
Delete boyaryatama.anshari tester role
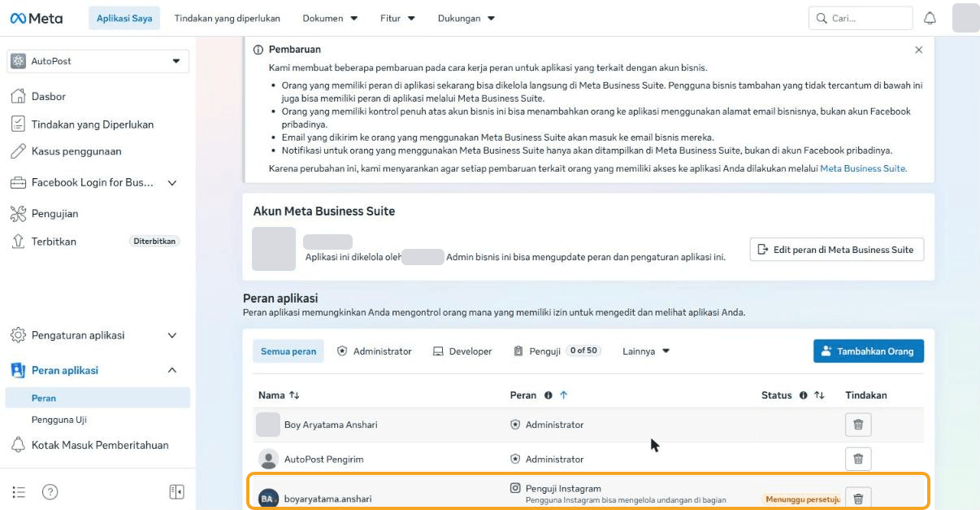[858, 497]
